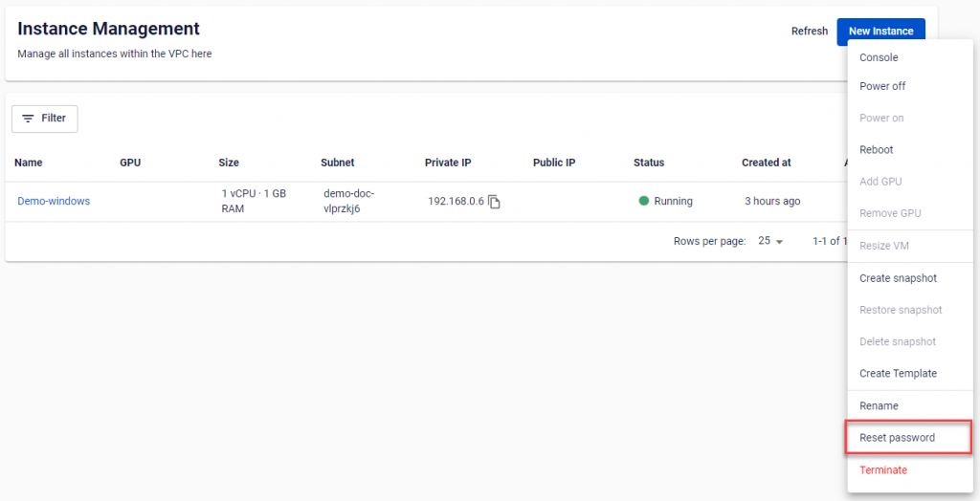Screen dimensions: 980x501
Task: Click the Created at column header
Action: tap(766, 163)
